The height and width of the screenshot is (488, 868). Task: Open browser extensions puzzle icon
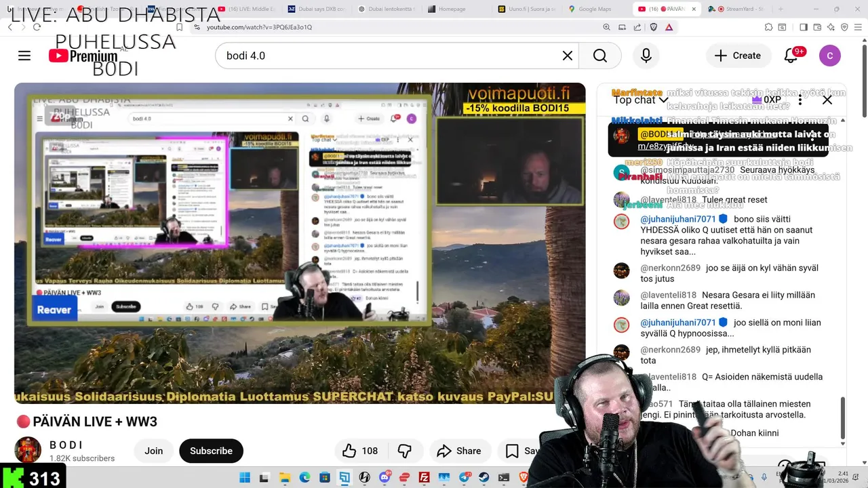[x=768, y=27]
